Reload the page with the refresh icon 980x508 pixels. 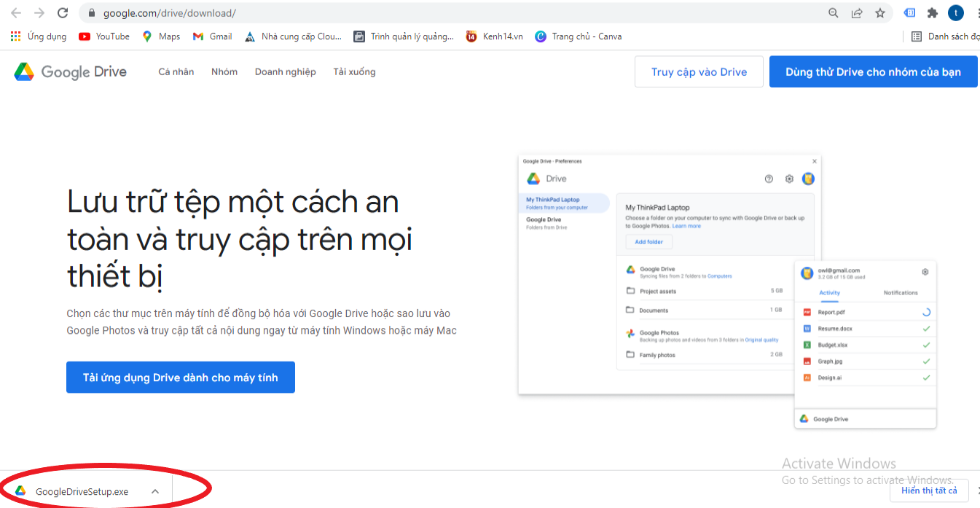62,12
